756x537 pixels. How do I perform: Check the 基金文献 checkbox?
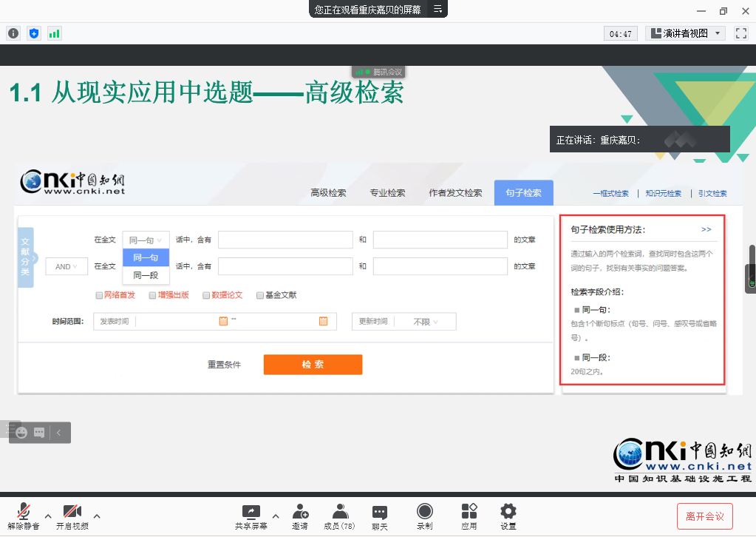pyautogui.click(x=260, y=295)
